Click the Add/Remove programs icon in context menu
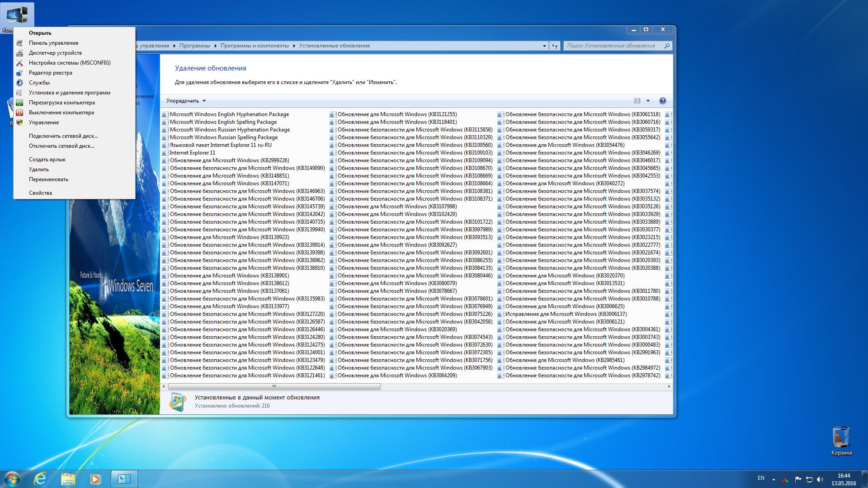 tap(19, 93)
